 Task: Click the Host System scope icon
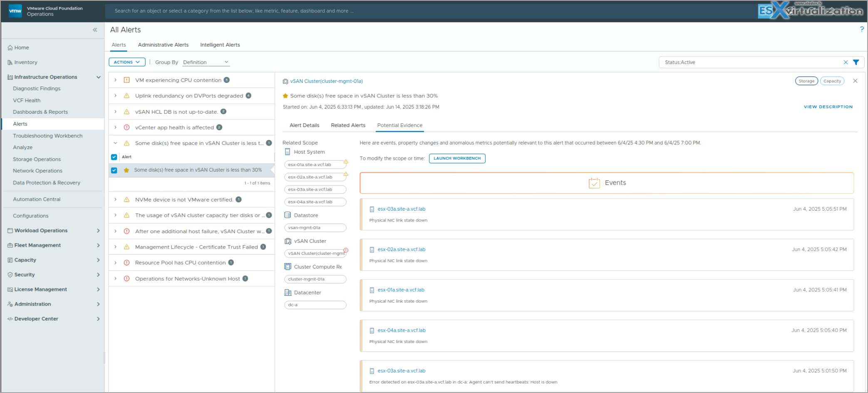[288, 152]
